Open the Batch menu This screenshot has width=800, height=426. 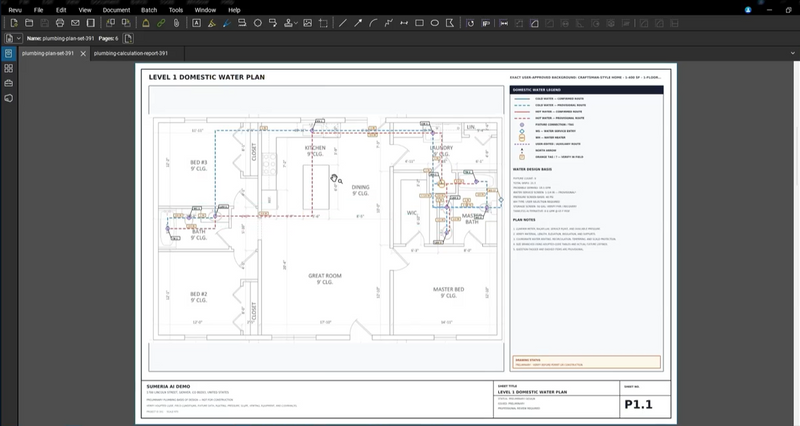(x=149, y=10)
